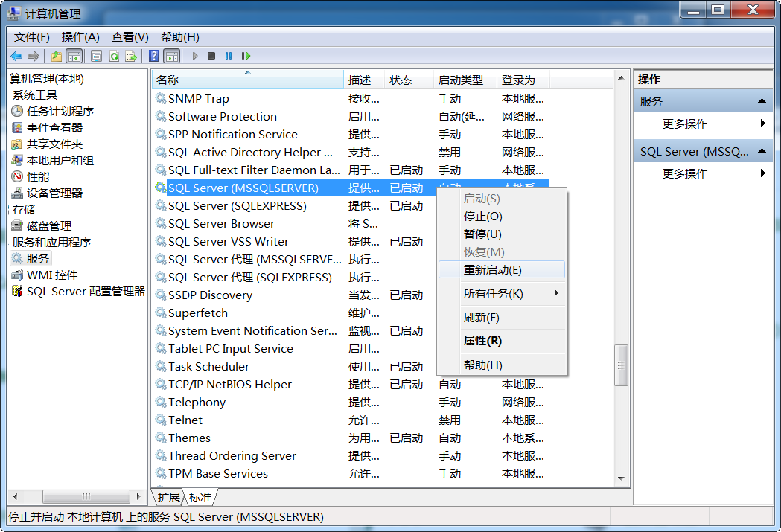
Task: Click the Forward arrow toolbar icon
Action: pyautogui.click(x=34, y=57)
